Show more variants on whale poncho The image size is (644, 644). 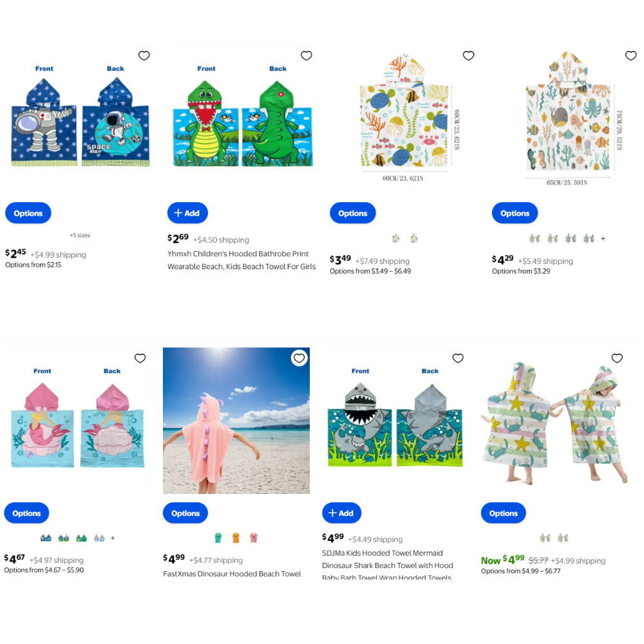pos(603,238)
